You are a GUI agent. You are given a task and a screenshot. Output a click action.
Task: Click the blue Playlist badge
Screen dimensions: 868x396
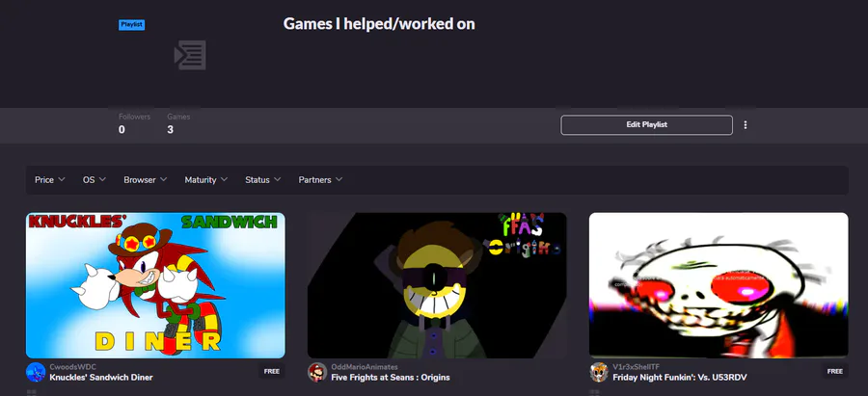point(132,25)
